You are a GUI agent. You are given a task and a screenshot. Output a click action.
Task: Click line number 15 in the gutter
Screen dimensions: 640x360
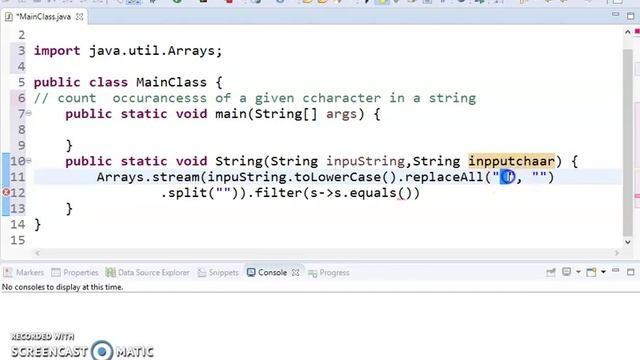click(18, 240)
